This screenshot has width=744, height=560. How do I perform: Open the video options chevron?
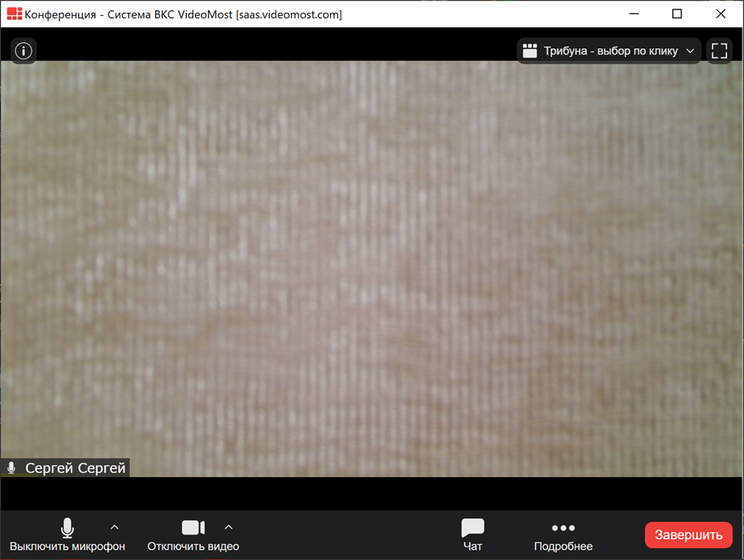point(228,528)
